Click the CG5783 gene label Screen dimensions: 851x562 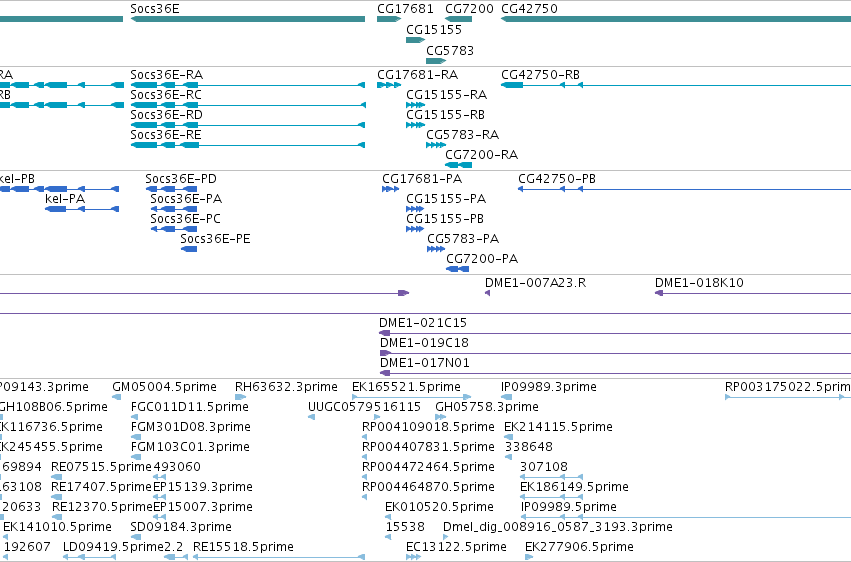pos(450,50)
